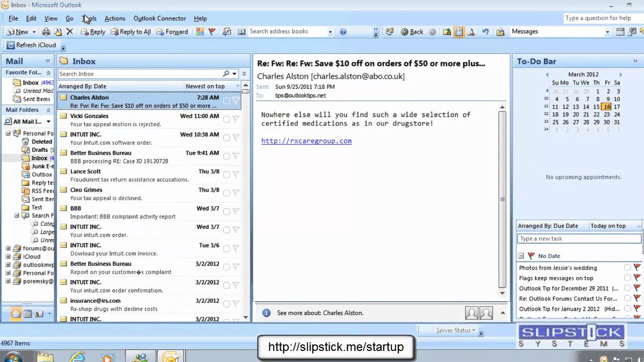
Task: Open the Help menu
Action: (200, 18)
